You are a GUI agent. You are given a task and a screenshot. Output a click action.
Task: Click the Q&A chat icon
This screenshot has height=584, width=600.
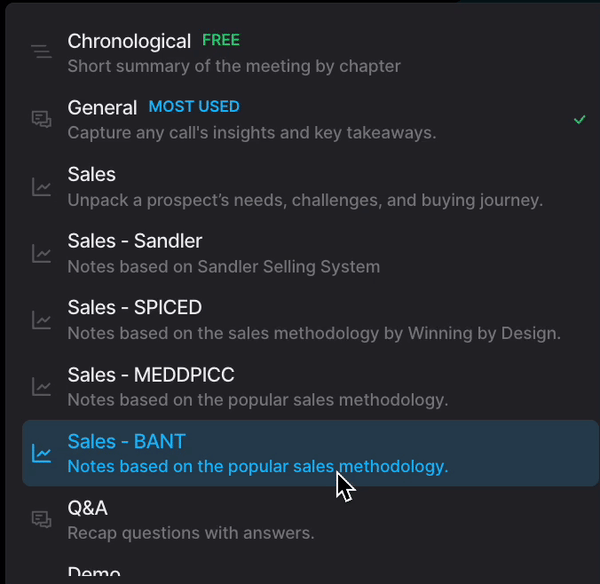point(41,519)
